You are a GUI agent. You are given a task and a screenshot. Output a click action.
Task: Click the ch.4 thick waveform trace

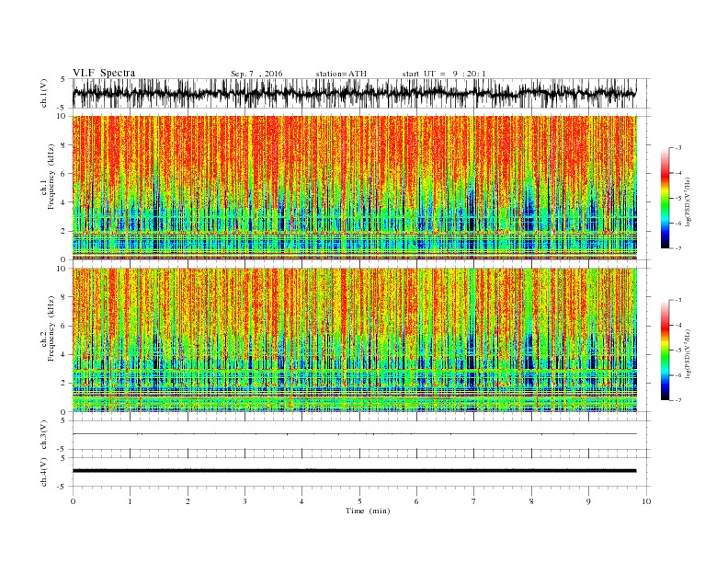(355, 471)
